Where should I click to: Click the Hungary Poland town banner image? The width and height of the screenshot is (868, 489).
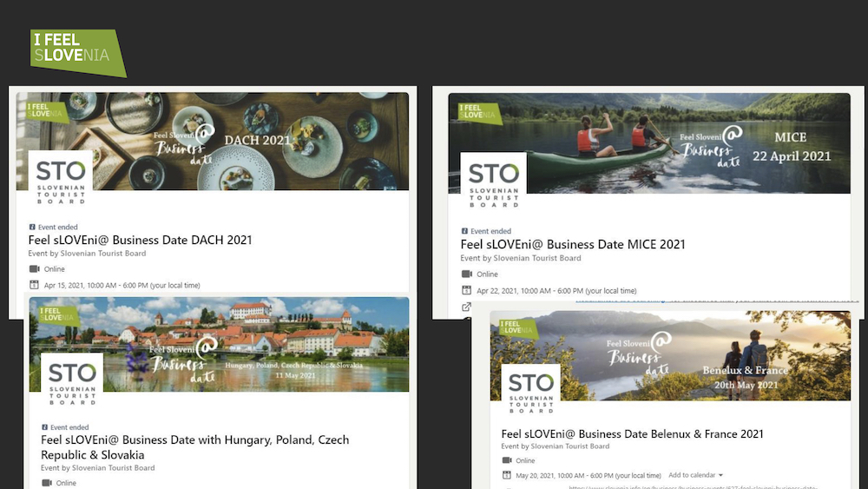pyautogui.click(x=220, y=345)
